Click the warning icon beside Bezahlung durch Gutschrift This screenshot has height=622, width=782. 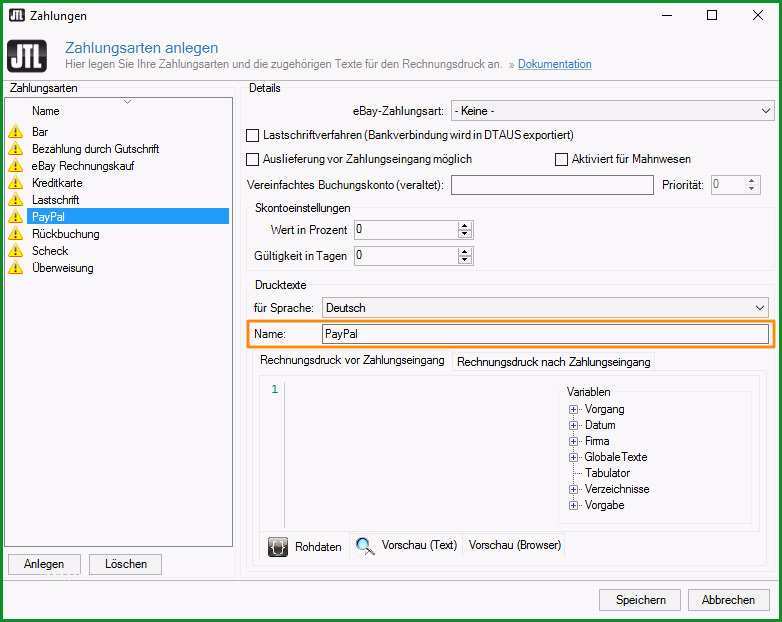pyautogui.click(x=15, y=149)
